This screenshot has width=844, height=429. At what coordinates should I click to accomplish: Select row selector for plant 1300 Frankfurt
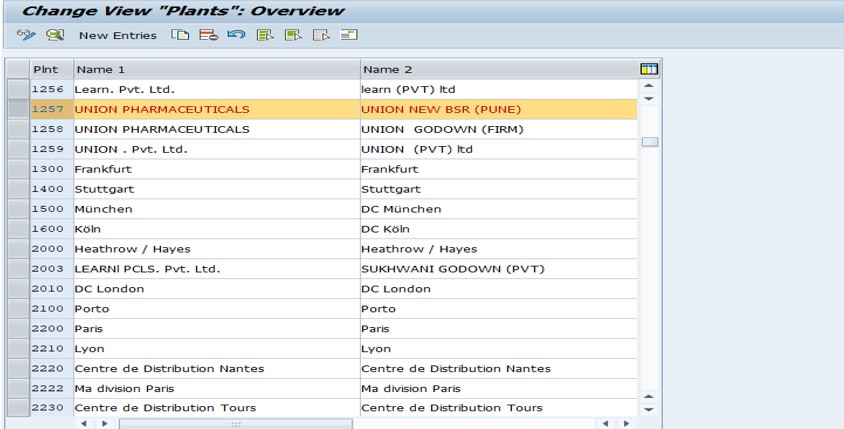[17, 169]
